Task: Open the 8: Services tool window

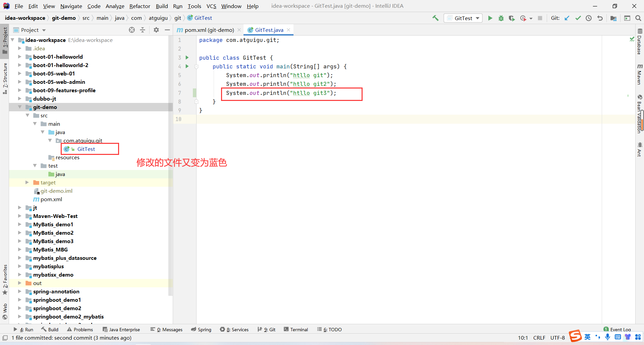Action: tap(234, 330)
